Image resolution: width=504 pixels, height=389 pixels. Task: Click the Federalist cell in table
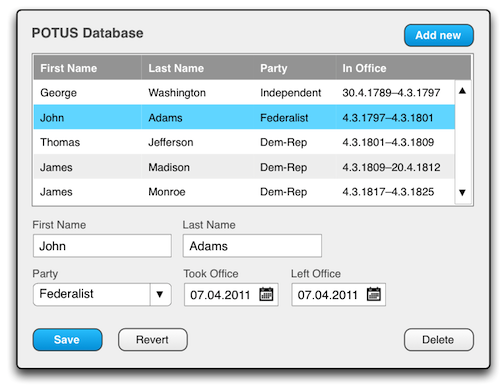point(295,117)
